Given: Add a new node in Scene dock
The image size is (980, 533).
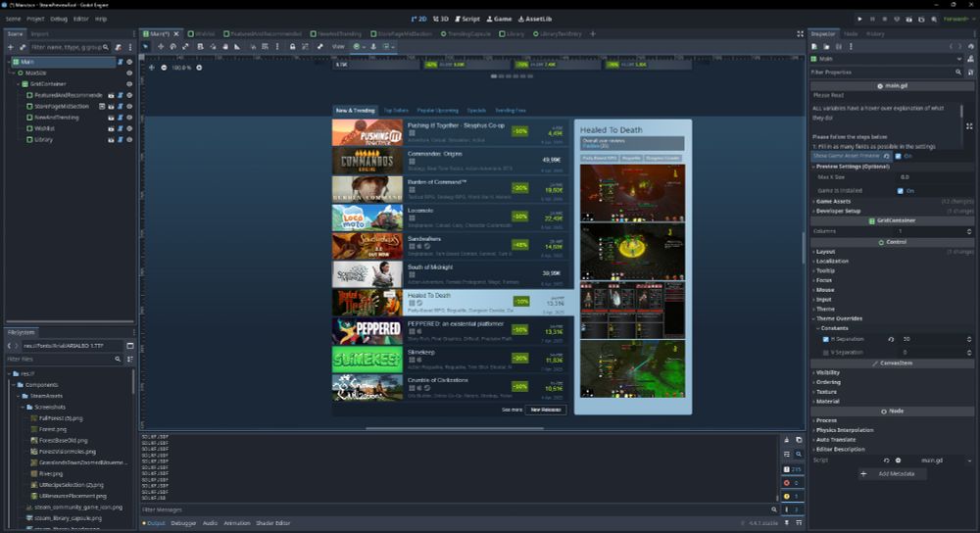Looking at the screenshot, I should click(x=10, y=47).
